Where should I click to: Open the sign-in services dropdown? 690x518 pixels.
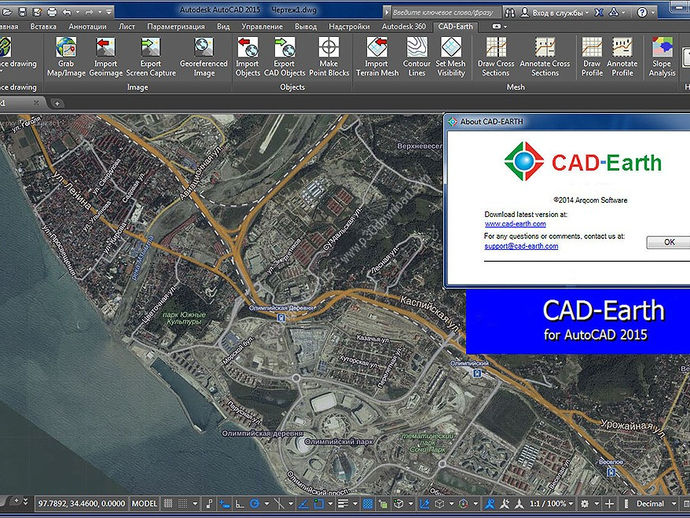pos(587,13)
